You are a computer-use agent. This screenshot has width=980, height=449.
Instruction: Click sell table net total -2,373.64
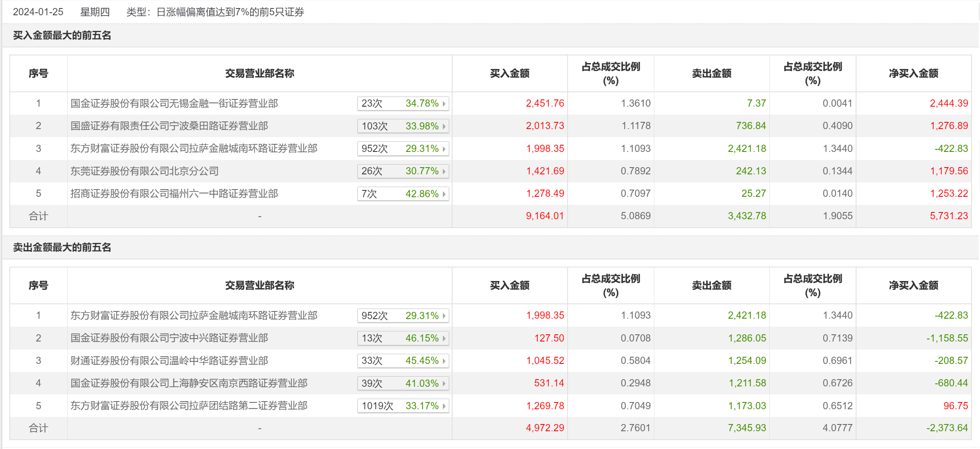pos(947,428)
